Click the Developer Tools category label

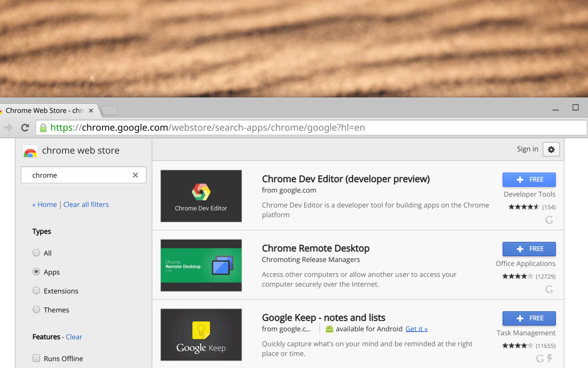(530, 194)
